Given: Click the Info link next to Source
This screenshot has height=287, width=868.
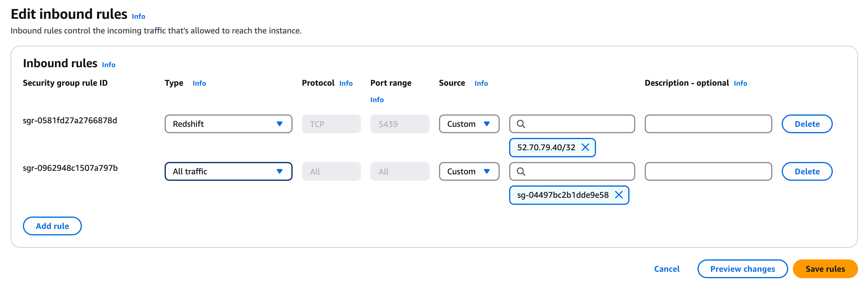Looking at the screenshot, I should pos(481,83).
